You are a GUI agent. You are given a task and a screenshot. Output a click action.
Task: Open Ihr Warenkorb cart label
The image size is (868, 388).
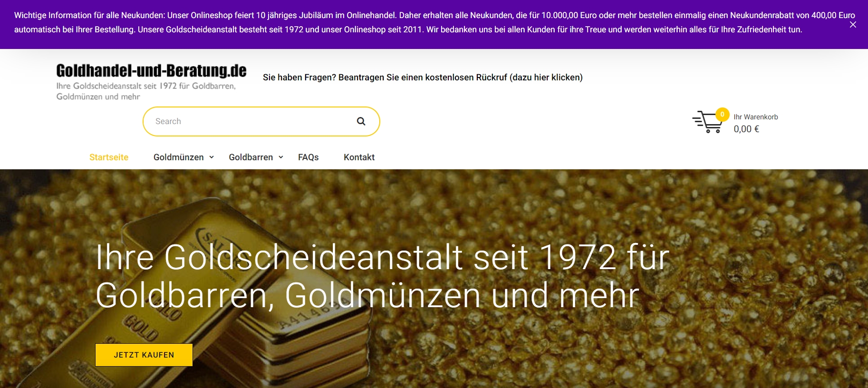pyautogui.click(x=756, y=117)
